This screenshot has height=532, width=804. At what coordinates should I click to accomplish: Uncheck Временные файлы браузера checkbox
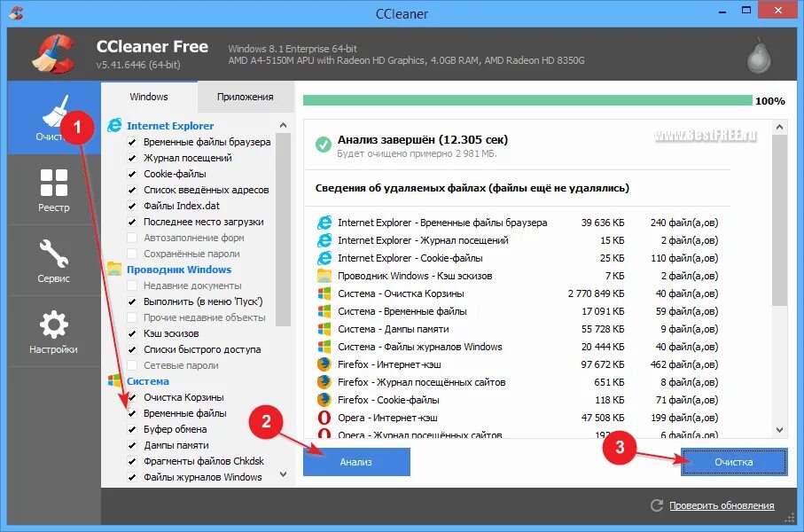tap(132, 142)
